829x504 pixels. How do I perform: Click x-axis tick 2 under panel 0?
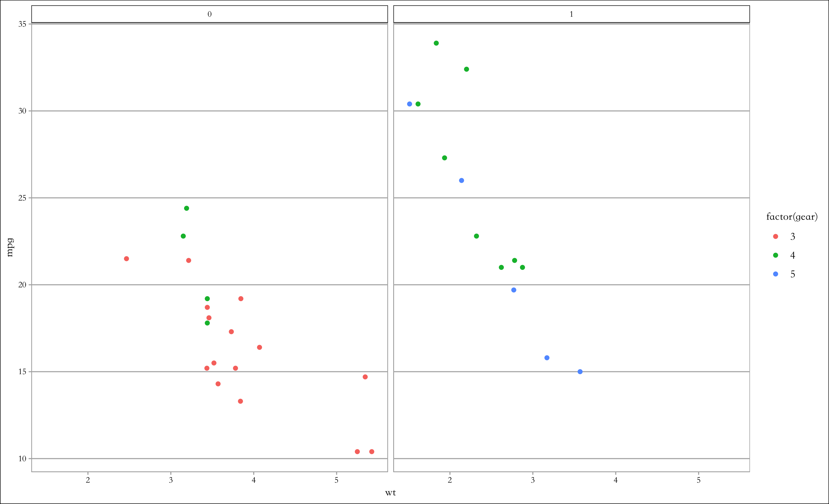pyautogui.click(x=88, y=480)
